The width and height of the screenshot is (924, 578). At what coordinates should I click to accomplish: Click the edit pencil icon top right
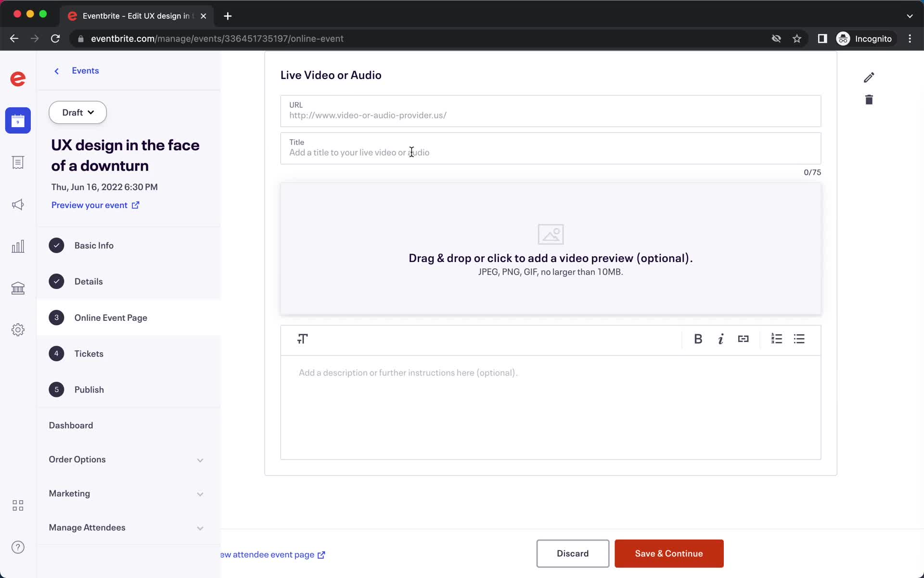coord(868,77)
